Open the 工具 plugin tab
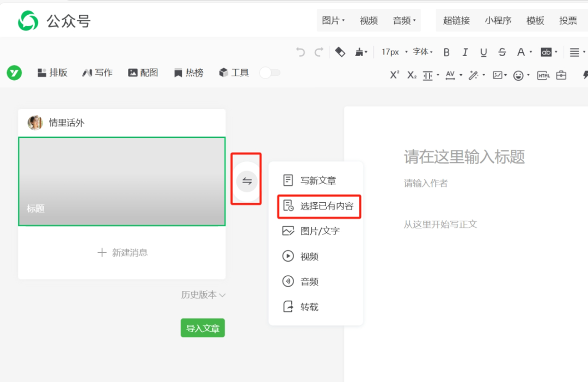Viewport: 588px width, 382px height. [234, 72]
